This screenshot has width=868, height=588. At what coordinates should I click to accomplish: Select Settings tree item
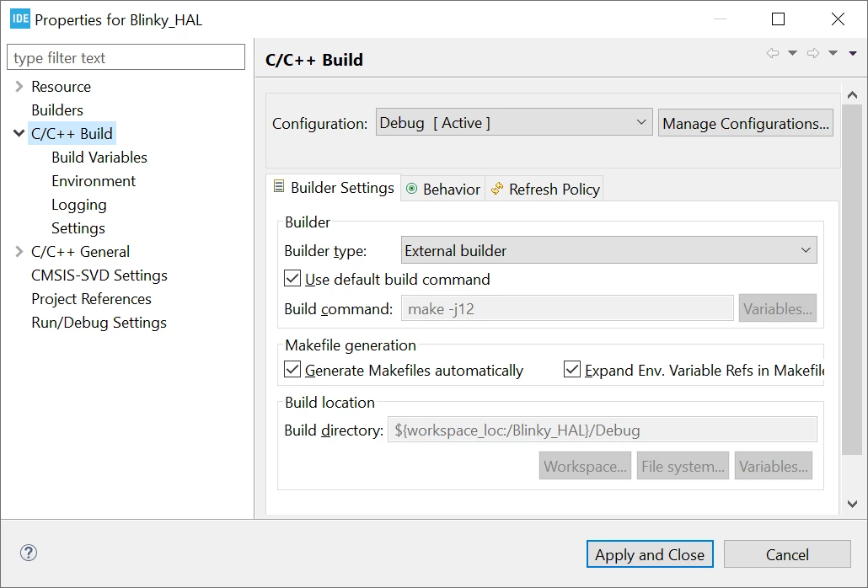point(78,228)
